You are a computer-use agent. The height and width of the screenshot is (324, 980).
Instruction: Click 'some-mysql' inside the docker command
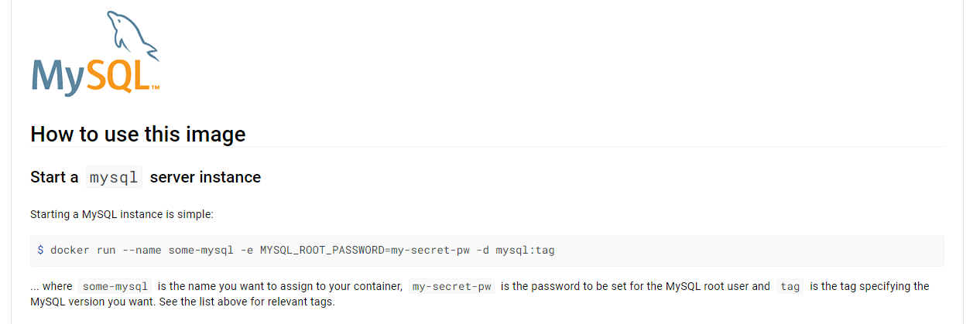point(200,250)
